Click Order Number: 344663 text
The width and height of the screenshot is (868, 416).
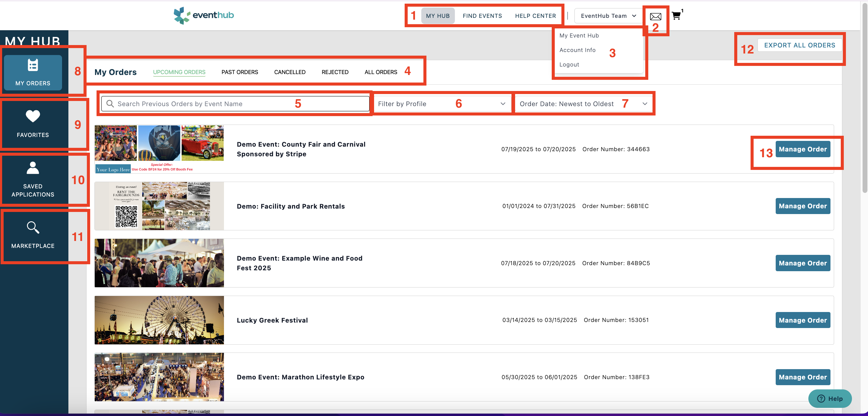click(x=616, y=149)
